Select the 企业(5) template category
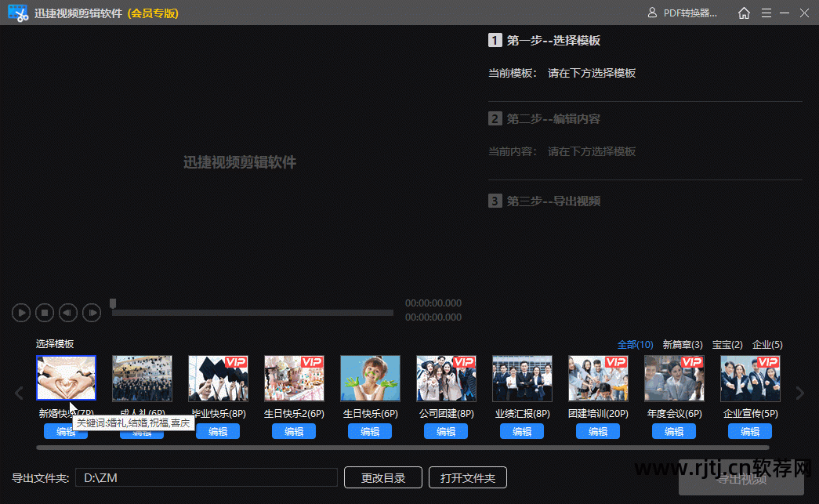 (767, 345)
